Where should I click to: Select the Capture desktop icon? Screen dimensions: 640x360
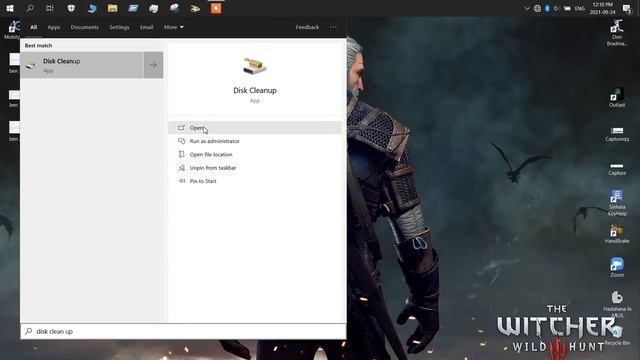[617, 168]
